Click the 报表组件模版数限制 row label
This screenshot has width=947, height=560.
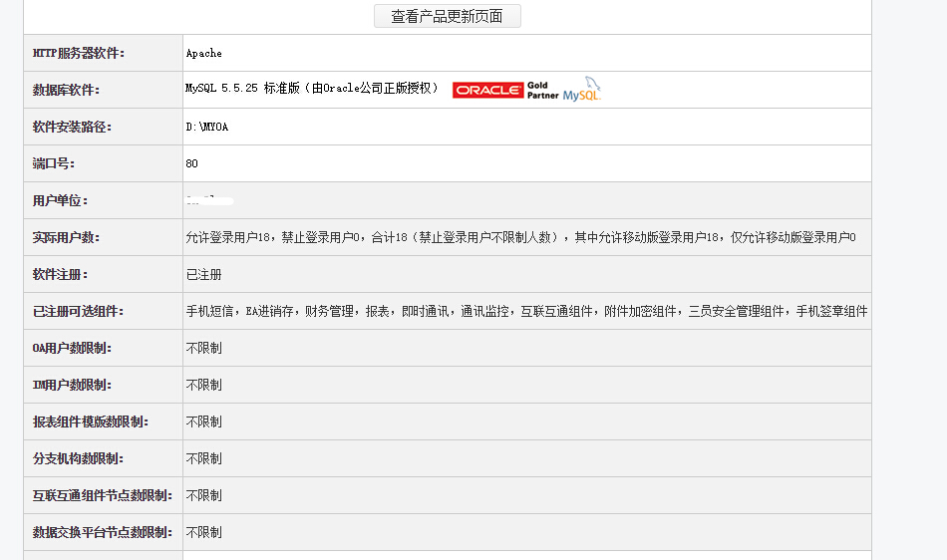[x=91, y=421]
